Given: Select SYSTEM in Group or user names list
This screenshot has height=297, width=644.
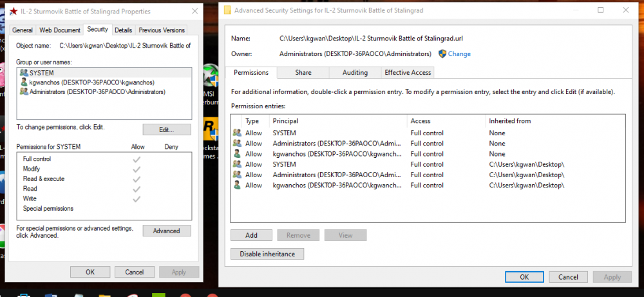Looking at the screenshot, I should click(104, 73).
